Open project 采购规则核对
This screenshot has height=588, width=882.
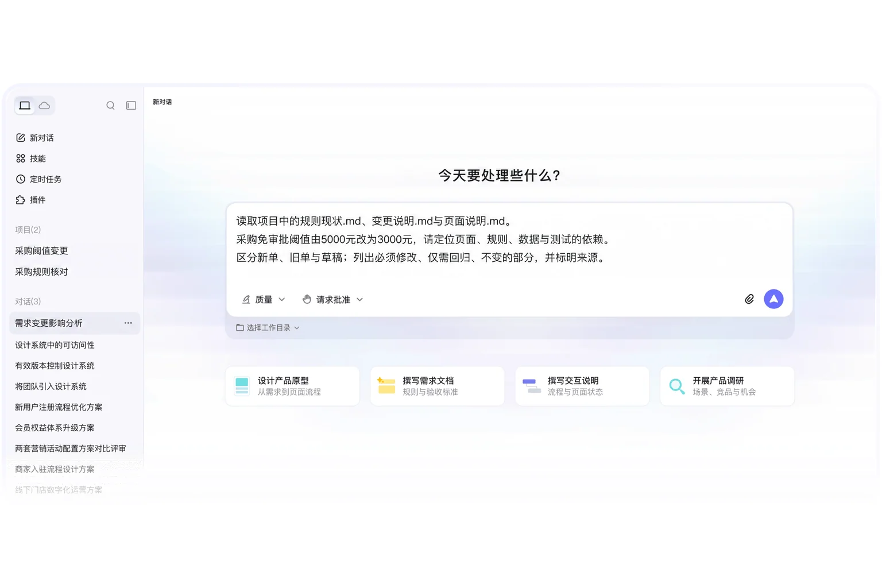pos(41,272)
